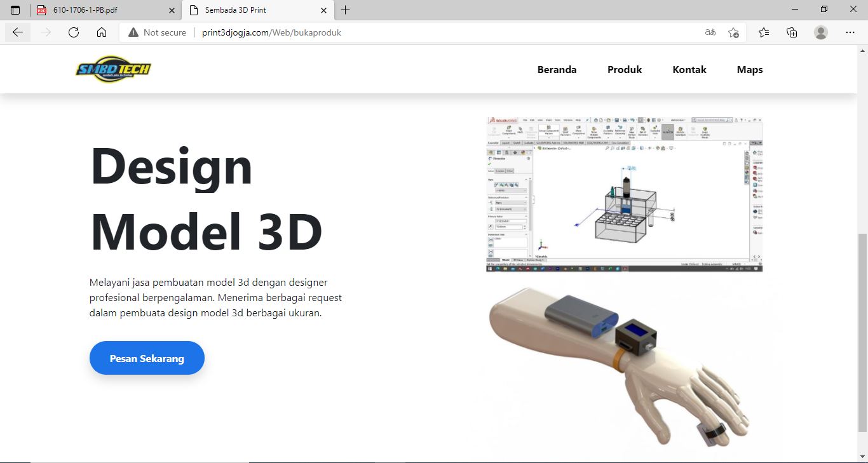Click the Pesan Sekarang button

pos(147,358)
